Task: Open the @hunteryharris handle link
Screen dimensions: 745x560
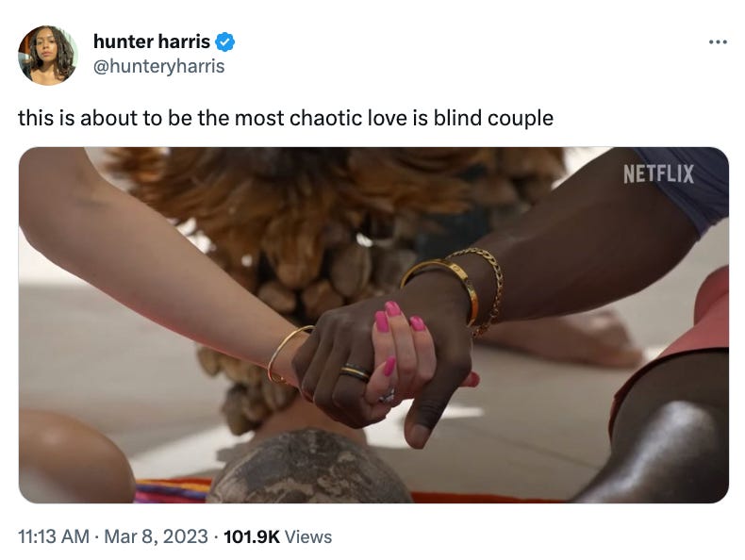Action: pos(158,66)
